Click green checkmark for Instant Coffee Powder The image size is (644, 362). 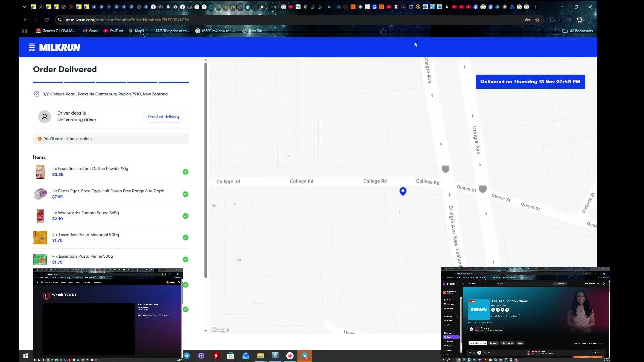[x=185, y=172]
